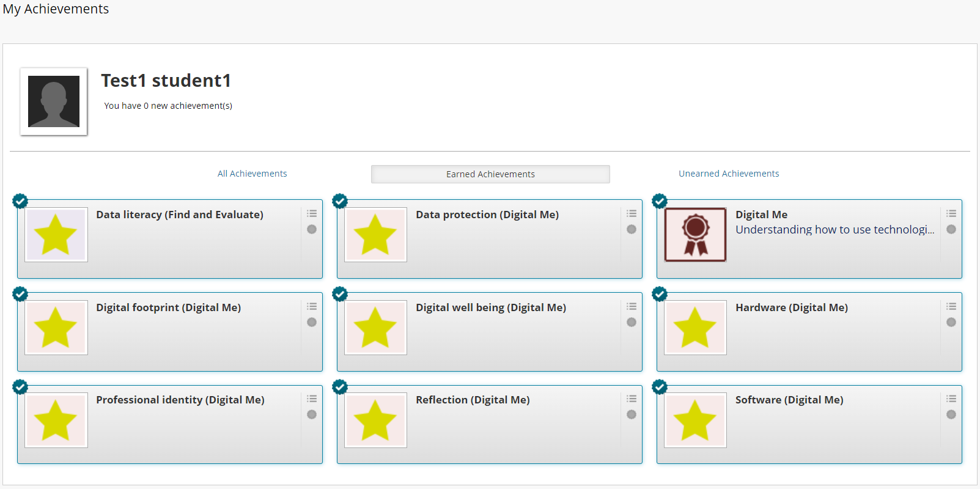Show Unearned Achievements tab
The width and height of the screenshot is (980, 489).
click(x=729, y=174)
